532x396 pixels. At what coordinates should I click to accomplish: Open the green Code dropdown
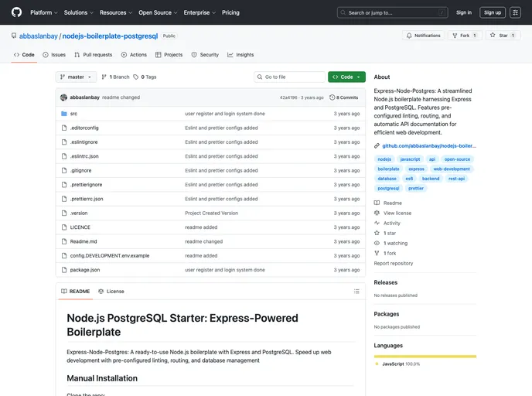click(346, 77)
